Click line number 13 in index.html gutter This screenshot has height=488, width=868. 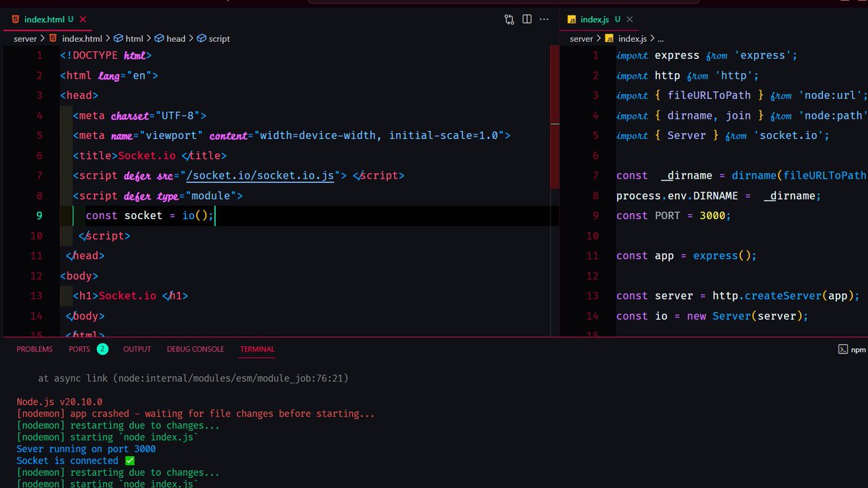[x=36, y=296]
